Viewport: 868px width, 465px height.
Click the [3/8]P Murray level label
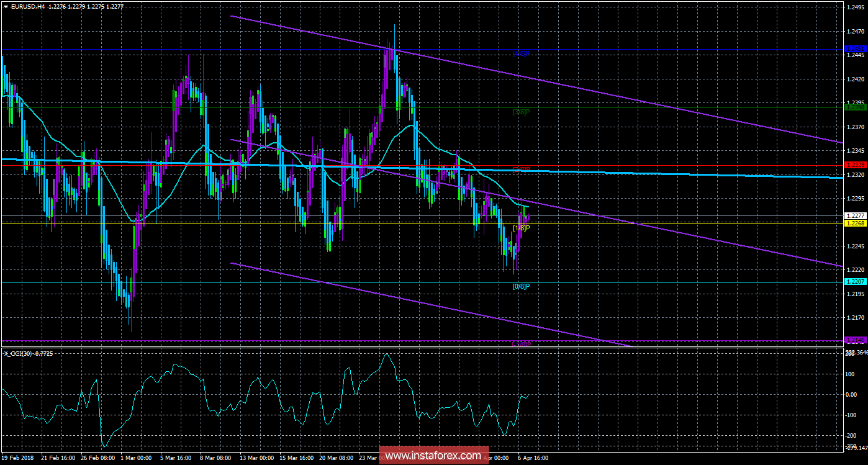(x=520, y=112)
